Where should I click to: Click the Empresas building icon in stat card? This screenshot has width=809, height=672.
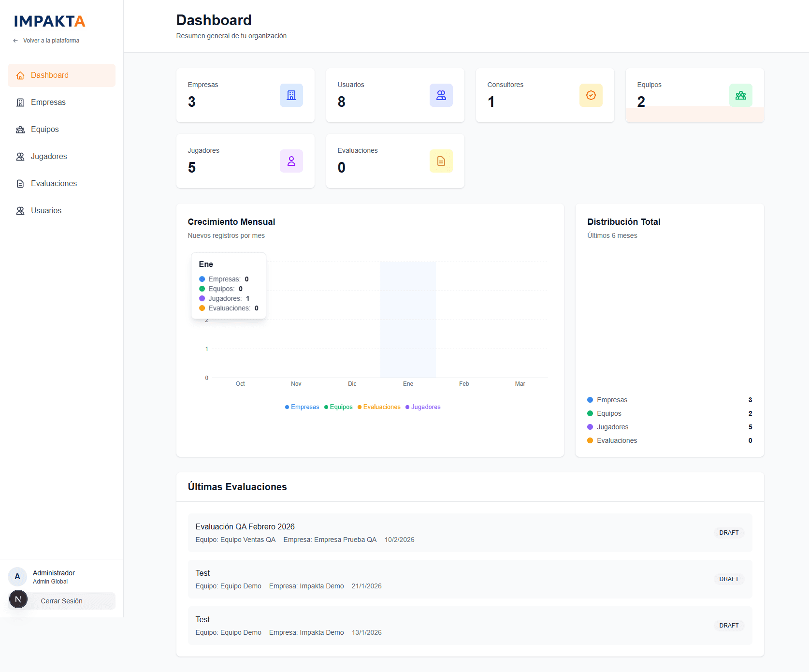[x=291, y=95]
